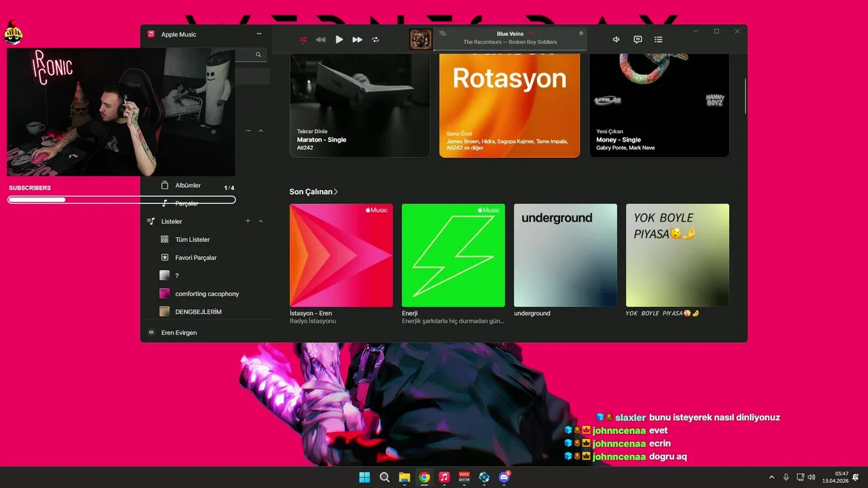Show lyrics using the speech bubble icon
Viewport: 868px width, 488px height.
pos(637,39)
